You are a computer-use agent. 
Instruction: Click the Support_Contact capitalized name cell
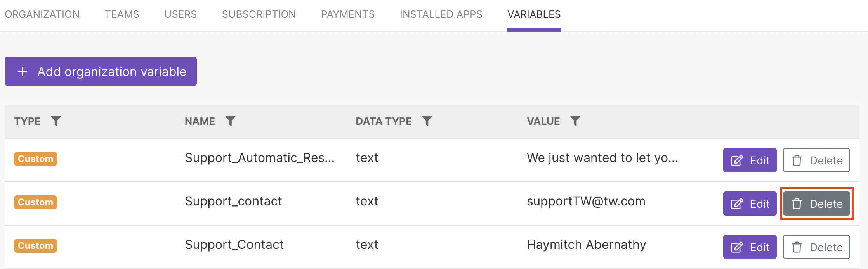(234, 245)
